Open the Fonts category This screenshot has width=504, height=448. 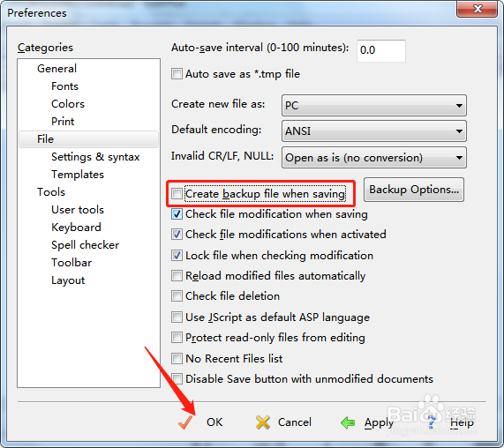[64, 86]
